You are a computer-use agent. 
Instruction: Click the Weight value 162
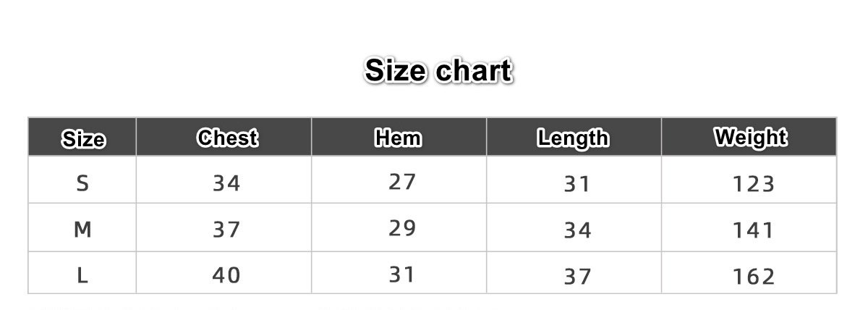753,277
